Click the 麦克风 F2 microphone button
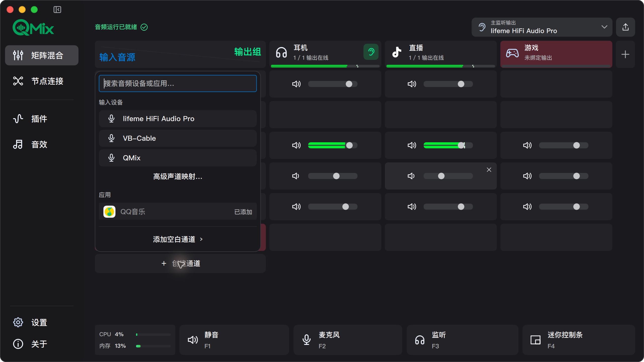This screenshot has height=362, width=644. coord(348,340)
